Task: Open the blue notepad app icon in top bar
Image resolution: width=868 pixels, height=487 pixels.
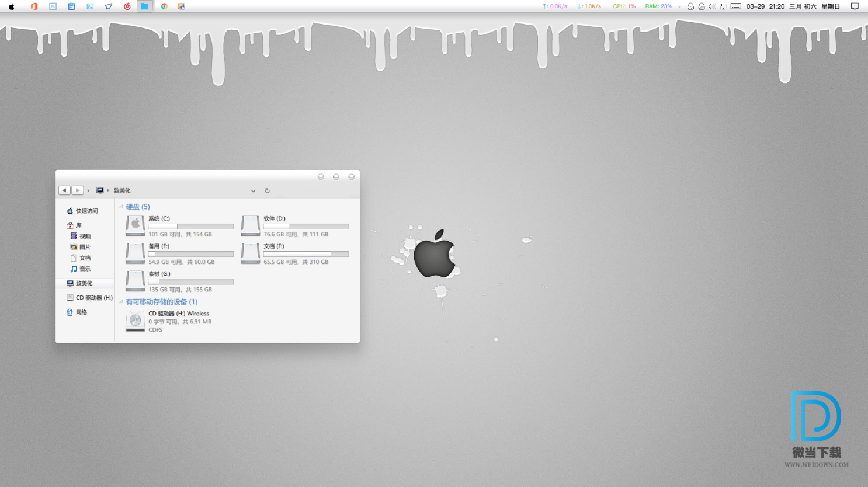Action: pyautogui.click(x=71, y=6)
